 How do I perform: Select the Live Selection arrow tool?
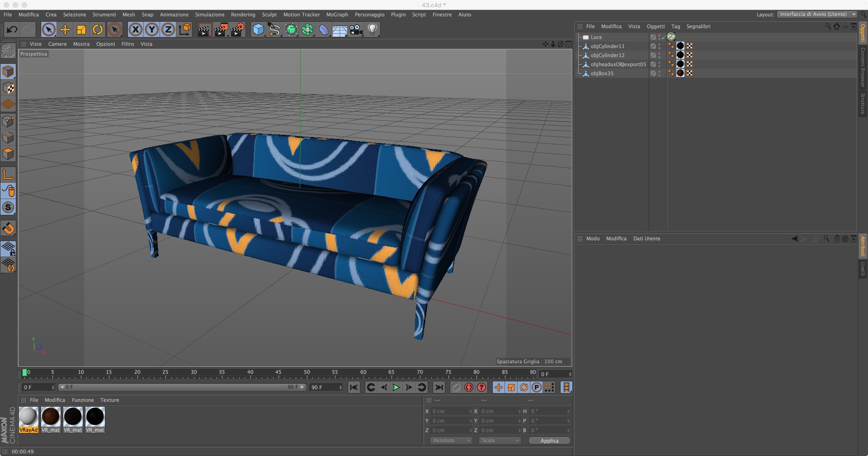point(48,30)
